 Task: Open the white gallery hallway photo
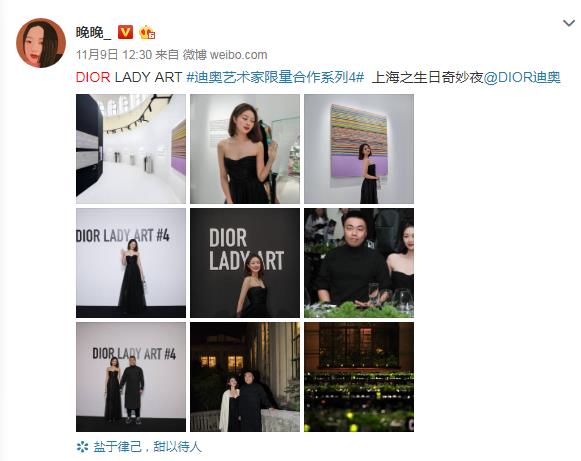tap(131, 149)
